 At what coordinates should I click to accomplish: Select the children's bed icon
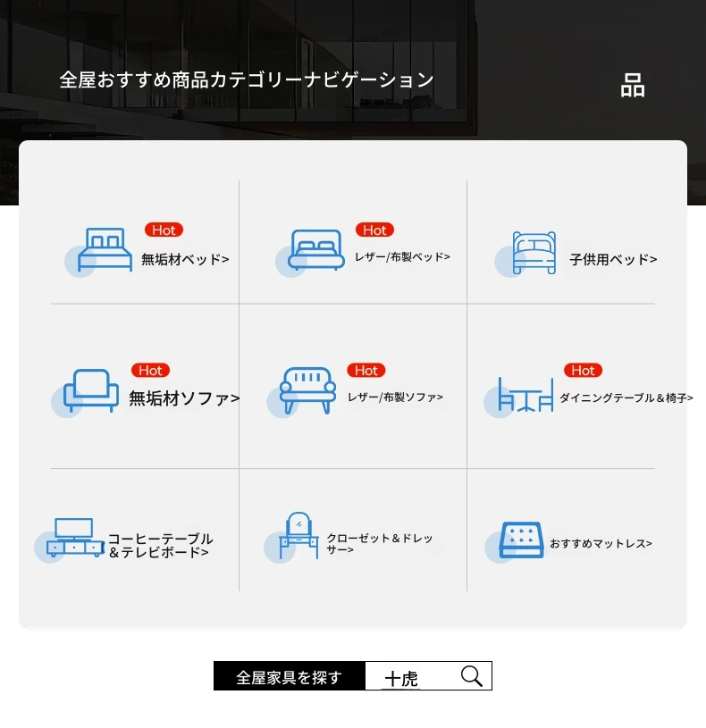tap(534, 253)
